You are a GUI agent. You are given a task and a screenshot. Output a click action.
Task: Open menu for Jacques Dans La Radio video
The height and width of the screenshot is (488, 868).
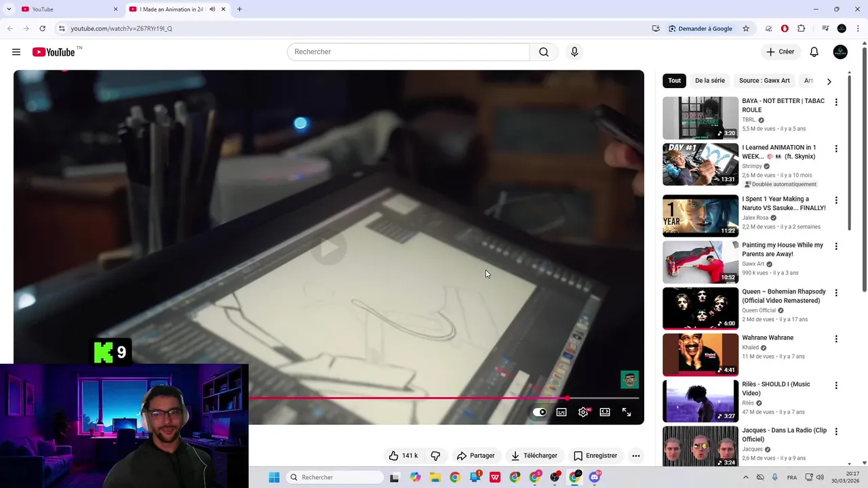click(836, 431)
